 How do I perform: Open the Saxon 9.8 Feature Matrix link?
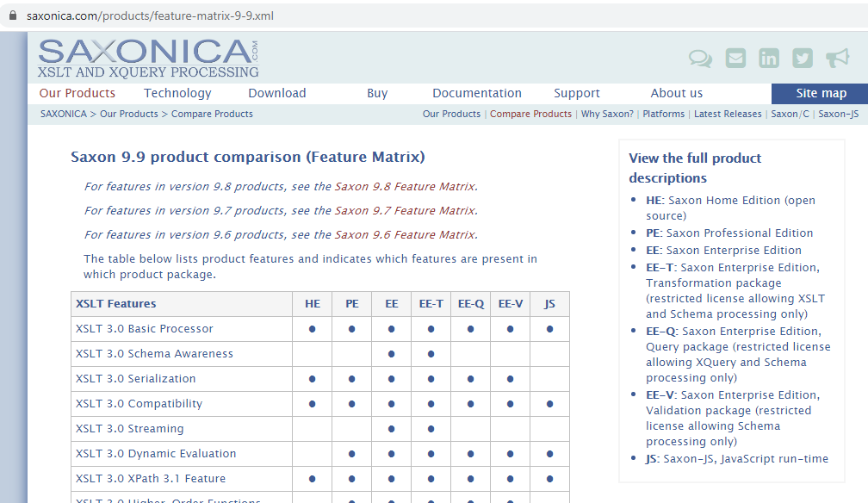coord(406,187)
